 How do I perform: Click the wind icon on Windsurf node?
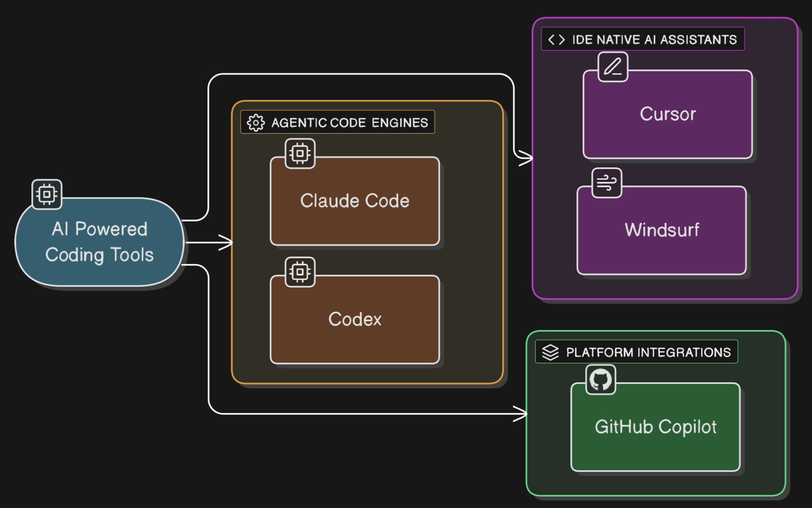pyautogui.click(x=607, y=183)
